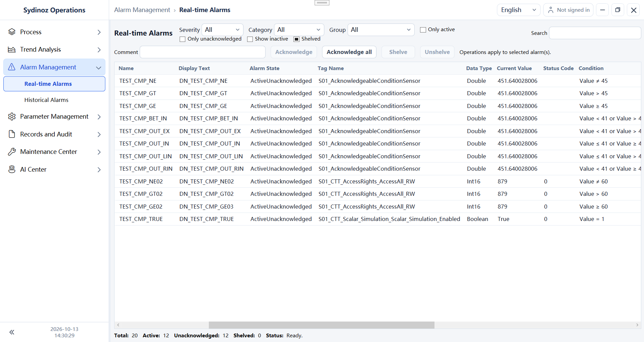Select Real-time Alarms in sidebar
Screen dimensions: 644x342
pos(54,84)
